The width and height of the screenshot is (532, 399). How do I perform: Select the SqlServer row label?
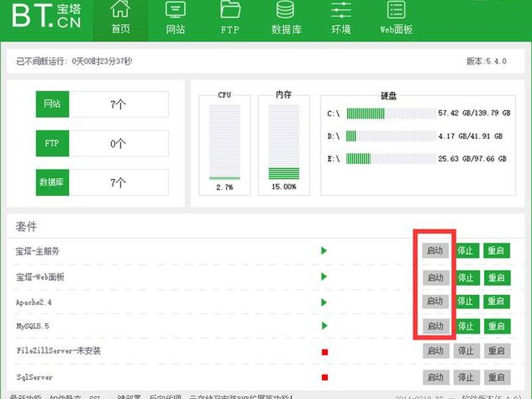[x=35, y=377]
